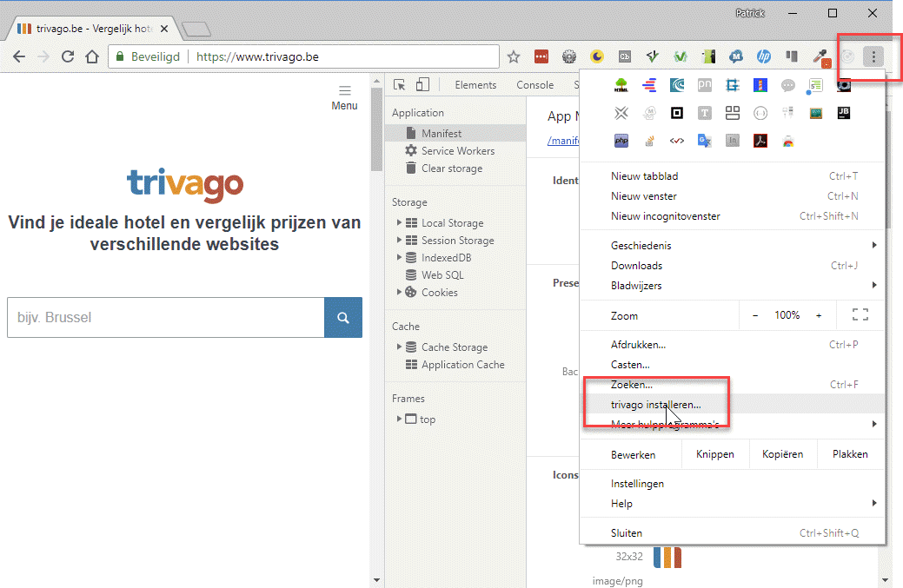Viewport: 903px width, 588px height.
Task: Open the hamburger Menu on trivago page
Action: 345,97
